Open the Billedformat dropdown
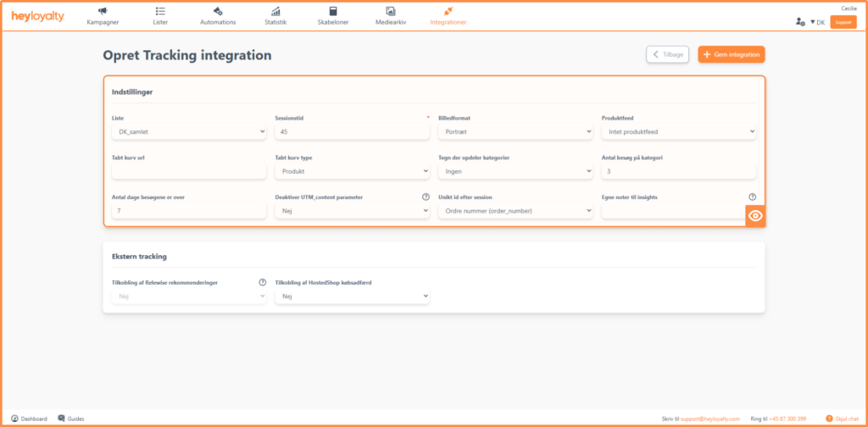This screenshot has width=868, height=427. pos(515,132)
